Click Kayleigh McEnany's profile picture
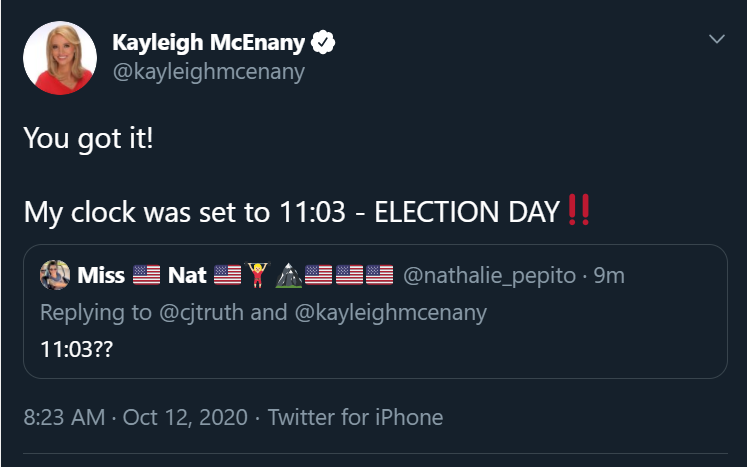Image resolution: width=747 pixels, height=467 pixels. click(x=60, y=58)
